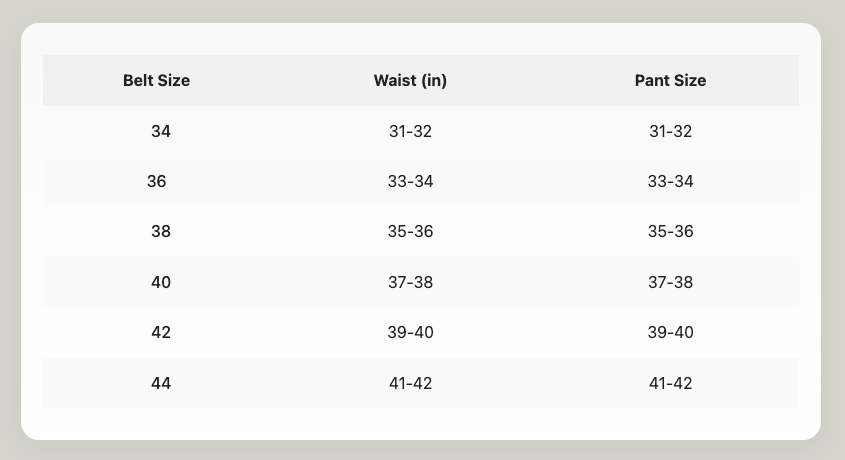
Task: Select belt size 36 cell
Action: [157, 182]
